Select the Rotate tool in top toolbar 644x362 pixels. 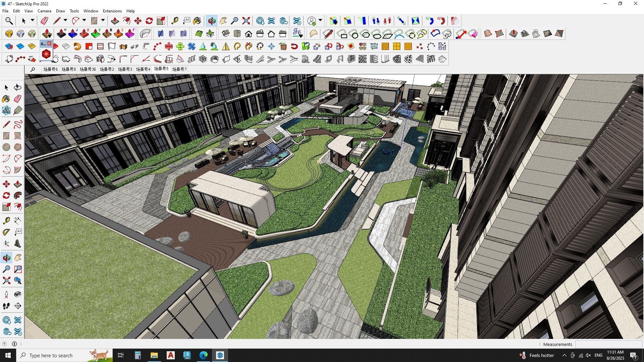149,21
